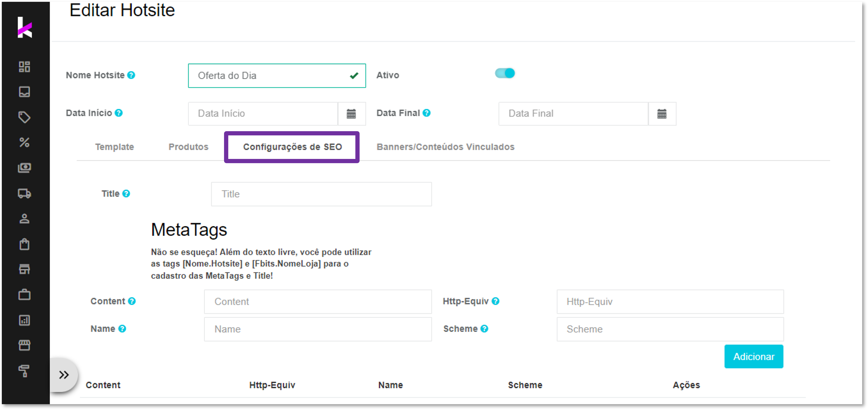Click help icon next to Data Final
868x410 pixels.
[x=427, y=113]
